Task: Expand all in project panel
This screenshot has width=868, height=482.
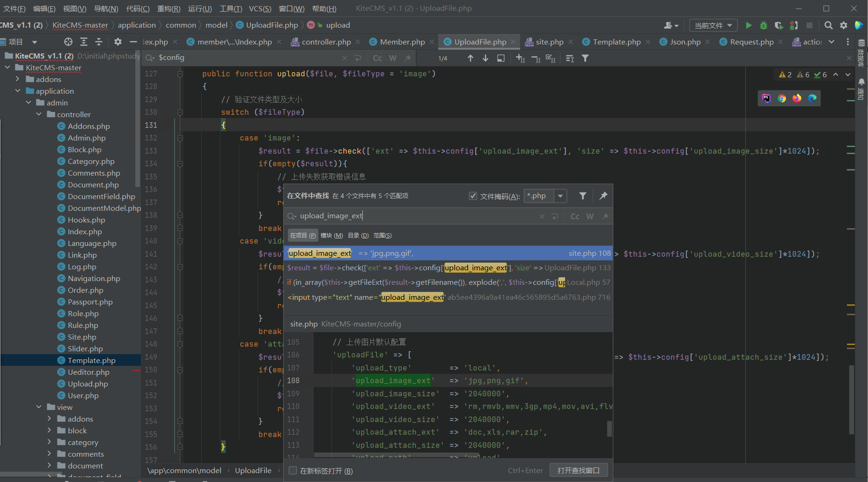Action: click(84, 42)
